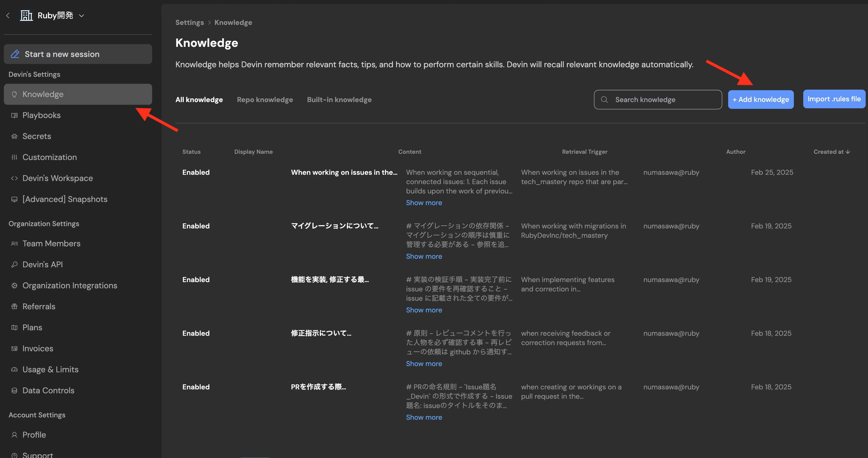The image size is (868, 458).
Task: Open the Ruby開発 organization dropdown chevron
Action: point(81,16)
